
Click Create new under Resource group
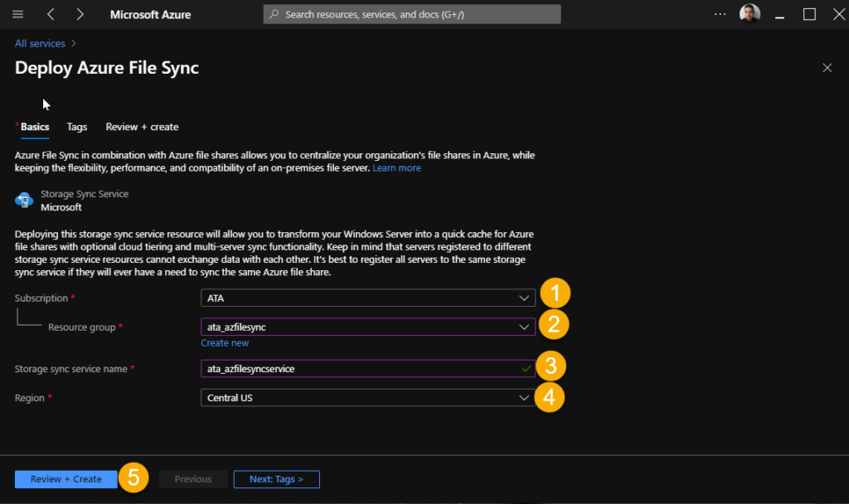(x=226, y=342)
